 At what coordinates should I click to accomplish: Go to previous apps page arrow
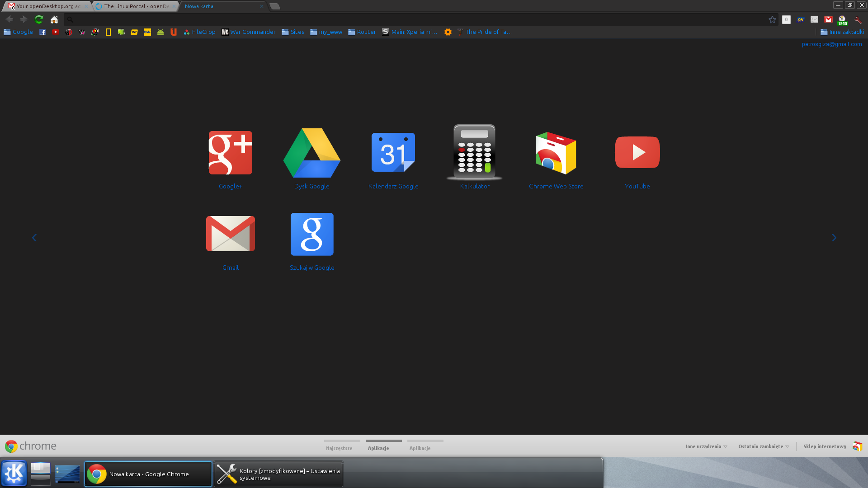click(x=34, y=238)
